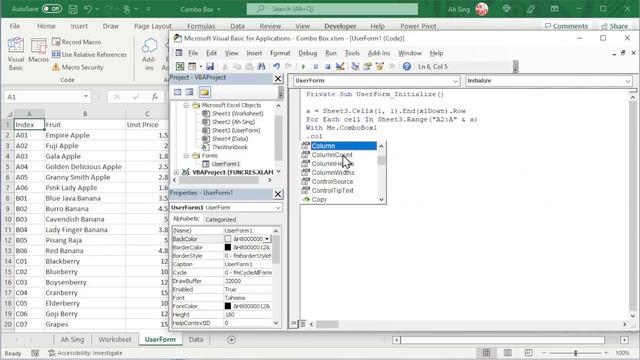The height and width of the screenshot is (360, 640).
Task: Open Find with the binoculars icon
Action: tap(261, 67)
